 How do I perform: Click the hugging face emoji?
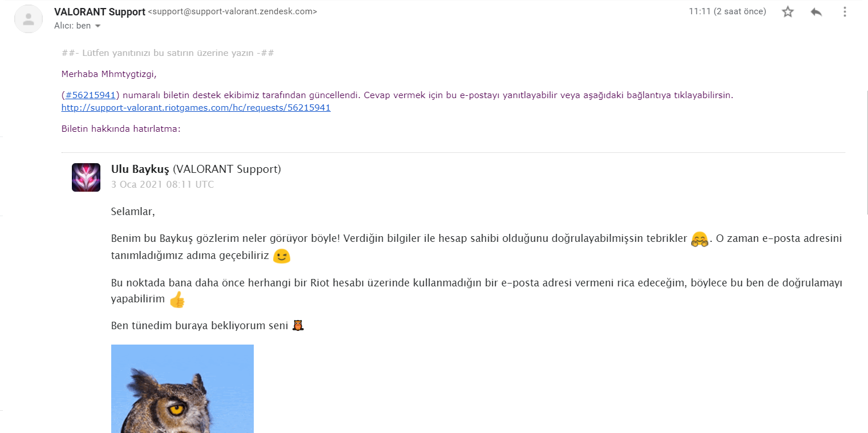(699, 240)
